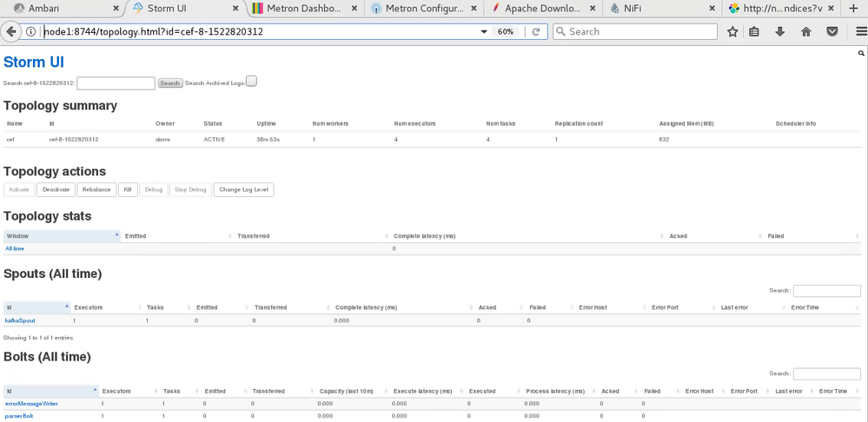868x422 pixels.
Task: Open the Firefox hamburger menu
Action: pyautogui.click(x=861, y=31)
